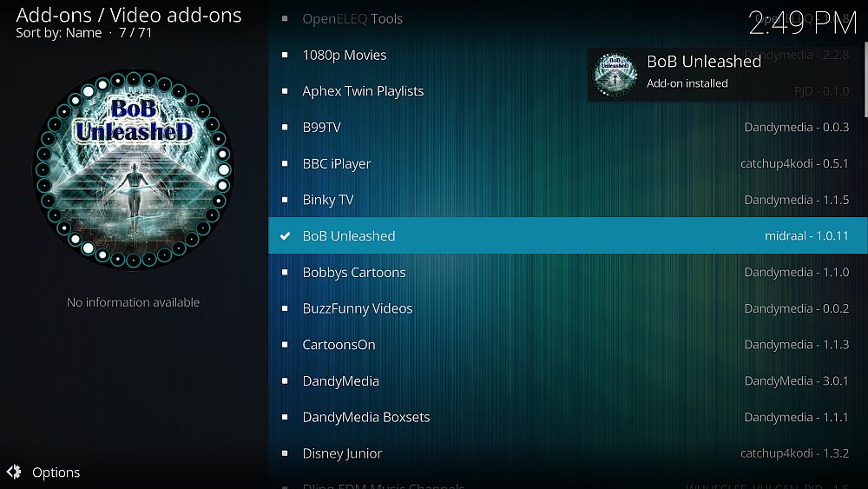868x489 pixels.
Task: Click 'Dandymedia - 0.0.2' version text
Action: (x=797, y=308)
